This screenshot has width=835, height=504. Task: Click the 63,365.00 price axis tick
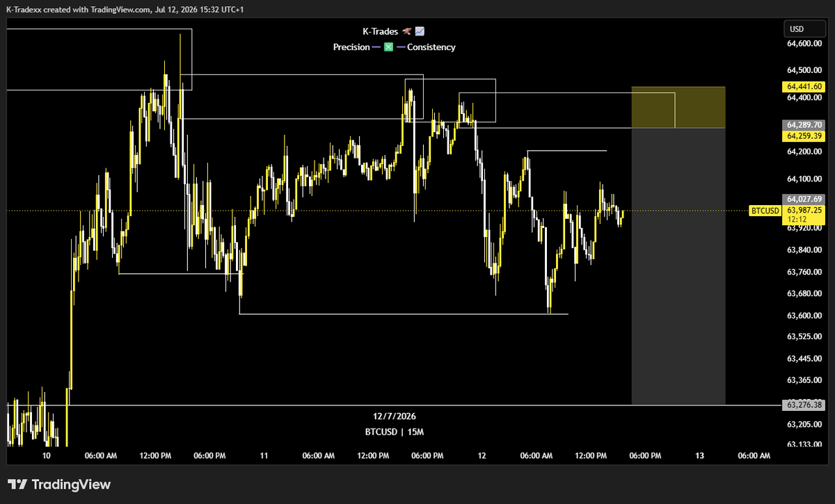click(804, 380)
